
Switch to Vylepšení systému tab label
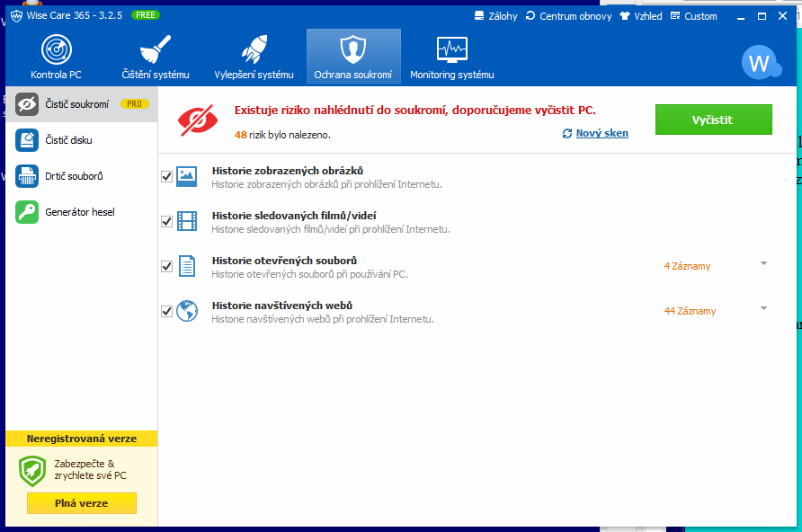tap(254, 75)
